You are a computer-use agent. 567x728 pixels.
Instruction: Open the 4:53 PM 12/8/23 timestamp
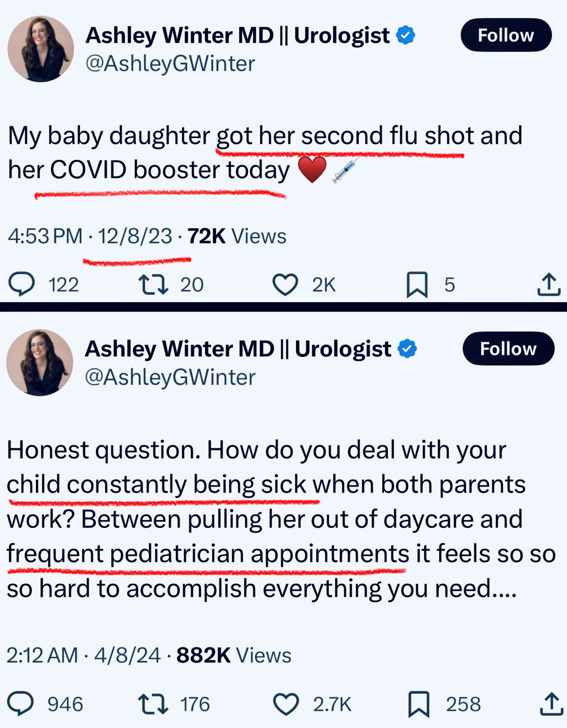[x=90, y=236]
